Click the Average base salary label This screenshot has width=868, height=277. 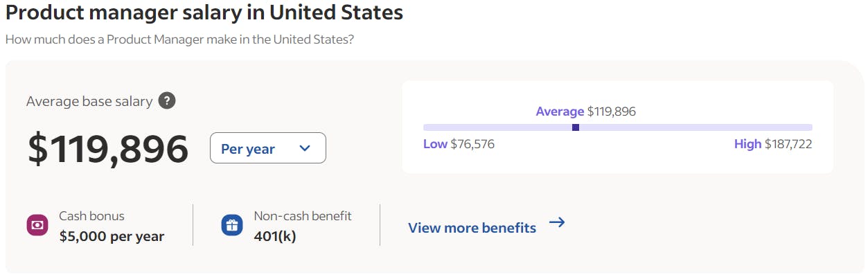[89, 101]
